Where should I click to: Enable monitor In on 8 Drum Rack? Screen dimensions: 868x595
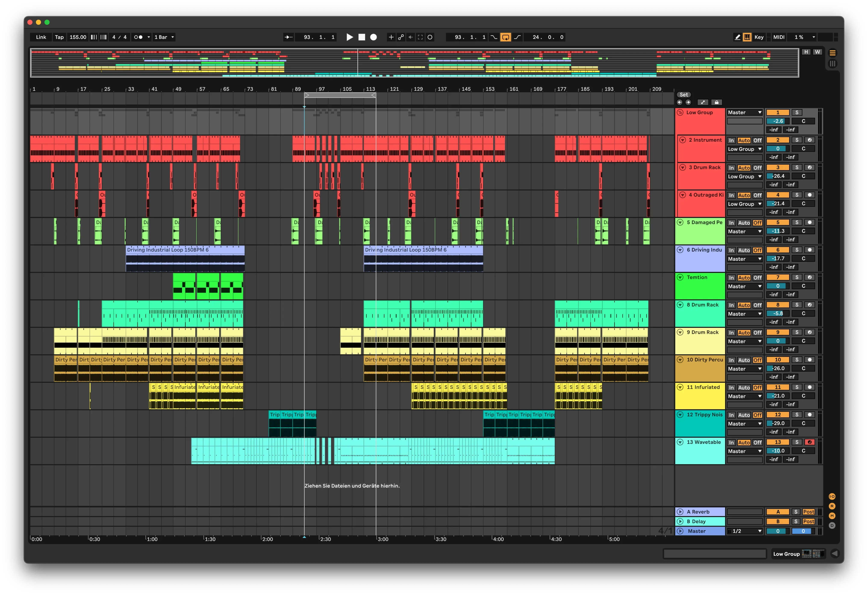[x=731, y=305]
